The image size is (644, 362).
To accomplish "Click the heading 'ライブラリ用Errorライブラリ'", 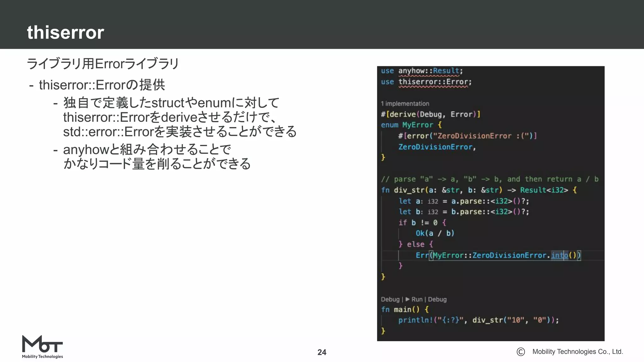I will 103,64.
